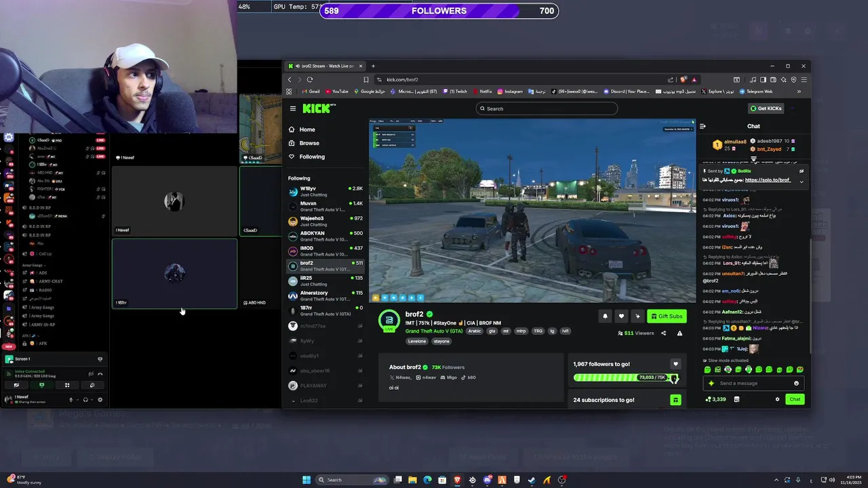Click the 589 to 700 followers goal bar
The width and height of the screenshot is (868, 488).
click(438, 11)
